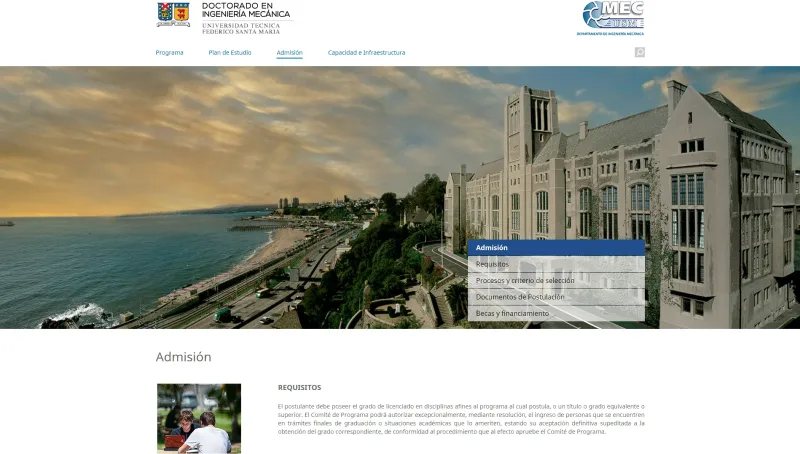Click the REQUISITOS section heading
Screen dimensions: 800x454
[299, 388]
